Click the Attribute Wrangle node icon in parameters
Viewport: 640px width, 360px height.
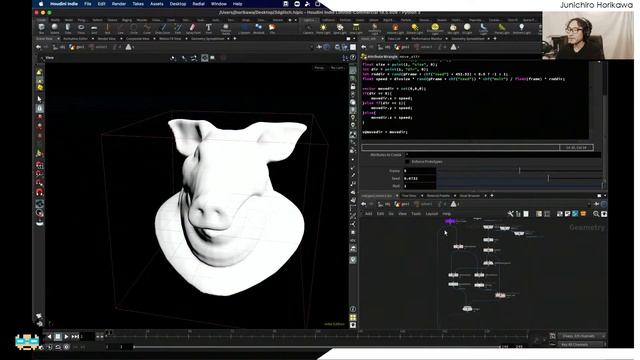pyautogui.click(x=364, y=56)
